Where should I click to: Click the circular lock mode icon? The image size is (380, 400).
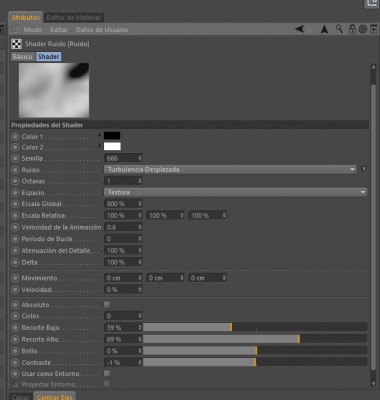[363, 29]
